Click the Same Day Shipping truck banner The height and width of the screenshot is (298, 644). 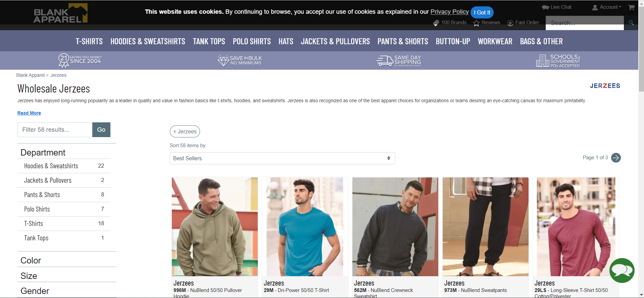click(x=399, y=61)
